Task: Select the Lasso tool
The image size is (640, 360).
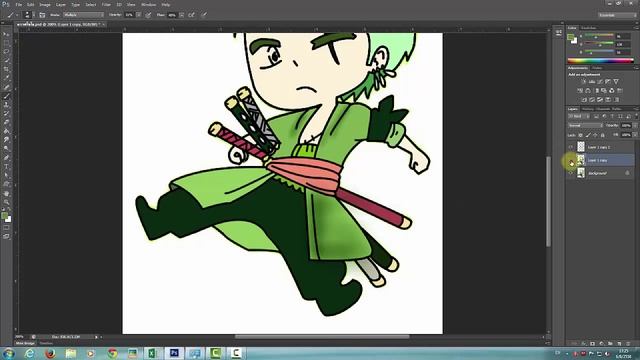Action: [x=6, y=52]
